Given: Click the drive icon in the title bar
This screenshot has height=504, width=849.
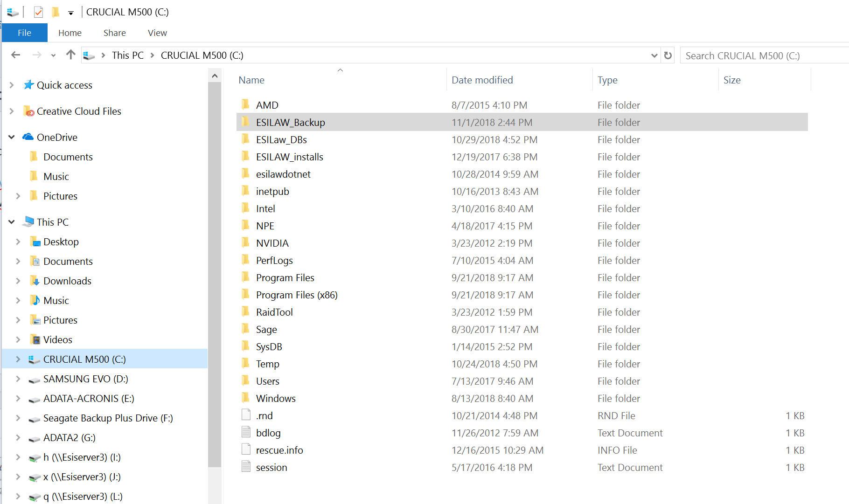Looking at the screenshot, I should tap(13, 12).
